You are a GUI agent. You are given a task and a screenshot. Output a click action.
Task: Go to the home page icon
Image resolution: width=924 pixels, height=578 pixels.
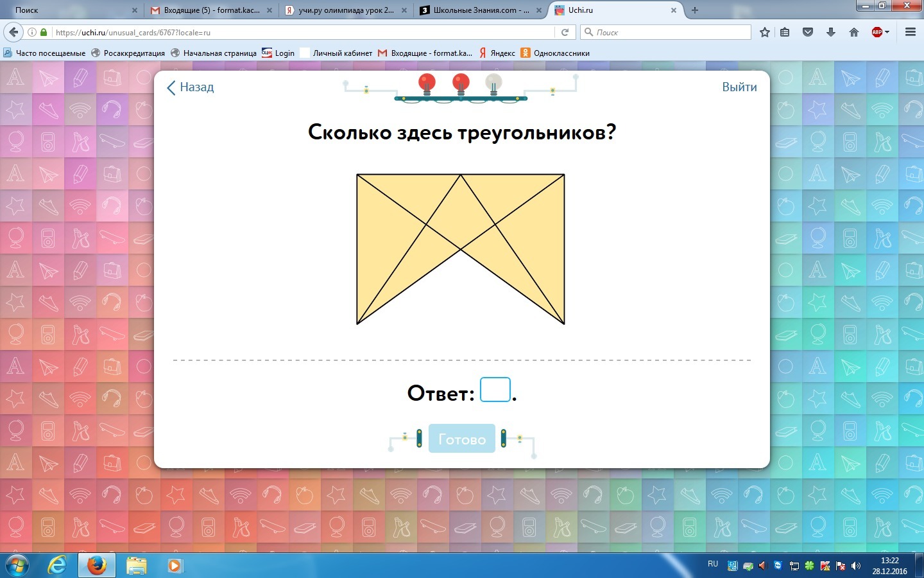click(x=853, y=32)
